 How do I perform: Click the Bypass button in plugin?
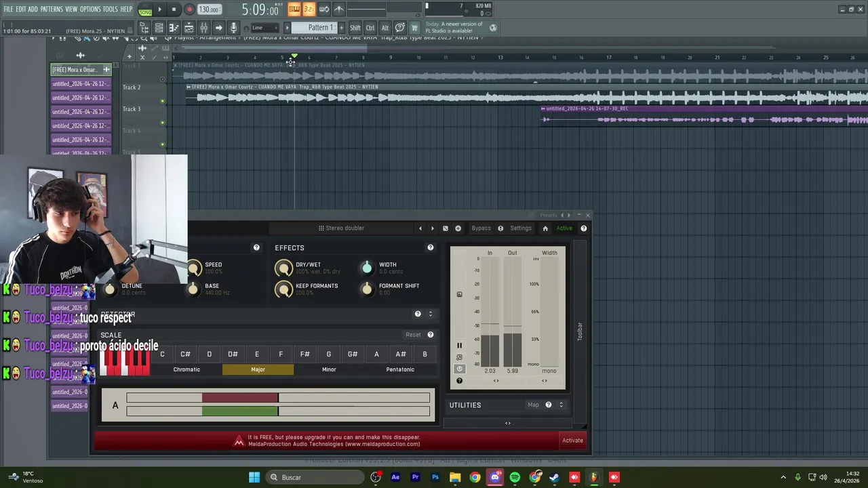pos(481,228)
